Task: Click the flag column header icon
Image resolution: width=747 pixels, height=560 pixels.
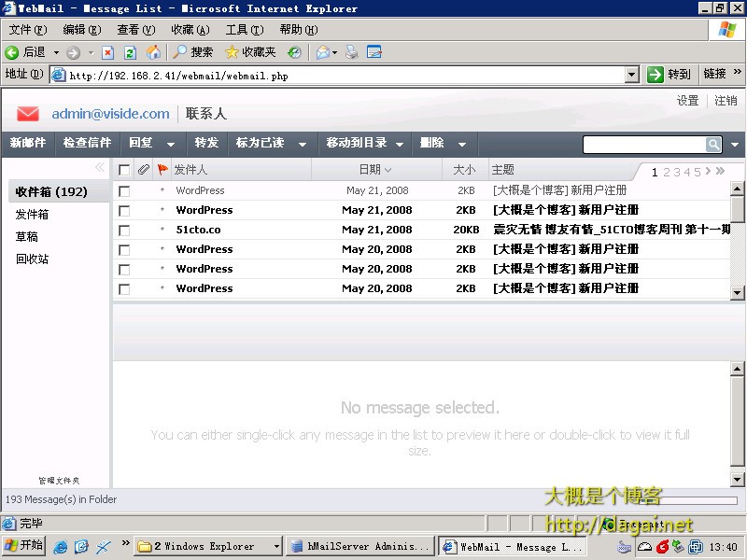Action: pos(162,170)
